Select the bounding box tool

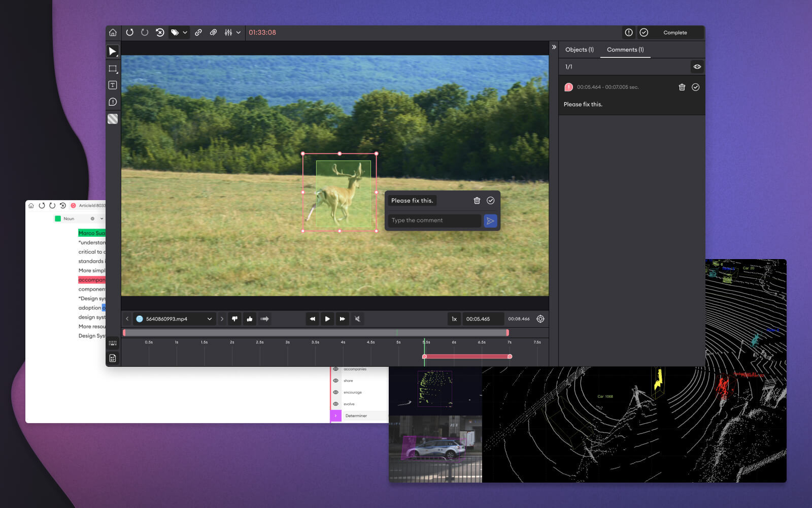pos(113,69)
